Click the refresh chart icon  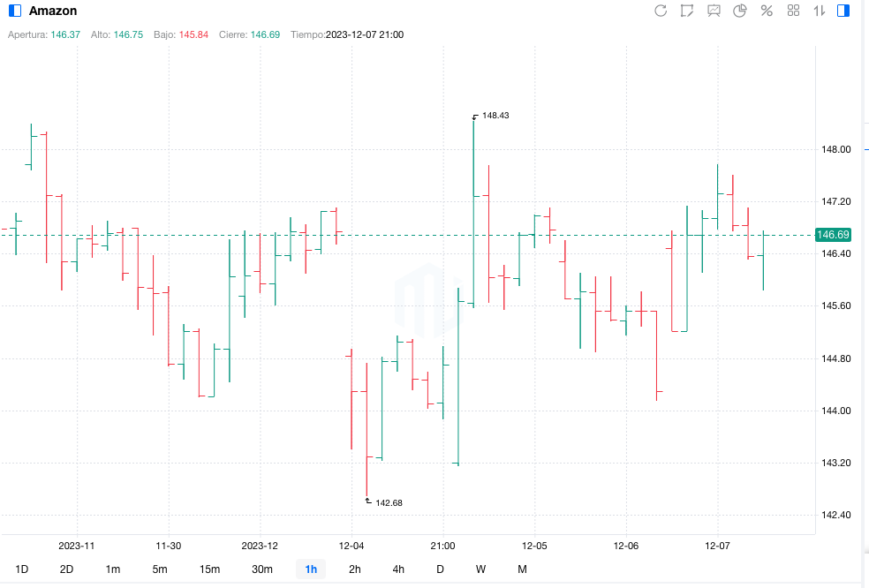click(x=661, y=11)
